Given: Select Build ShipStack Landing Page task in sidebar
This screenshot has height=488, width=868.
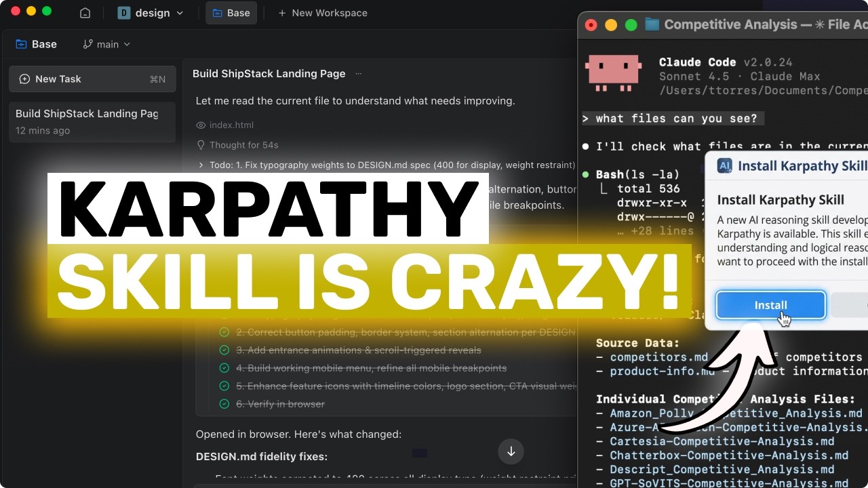Looking at the screenshot, I should (92, 122).
